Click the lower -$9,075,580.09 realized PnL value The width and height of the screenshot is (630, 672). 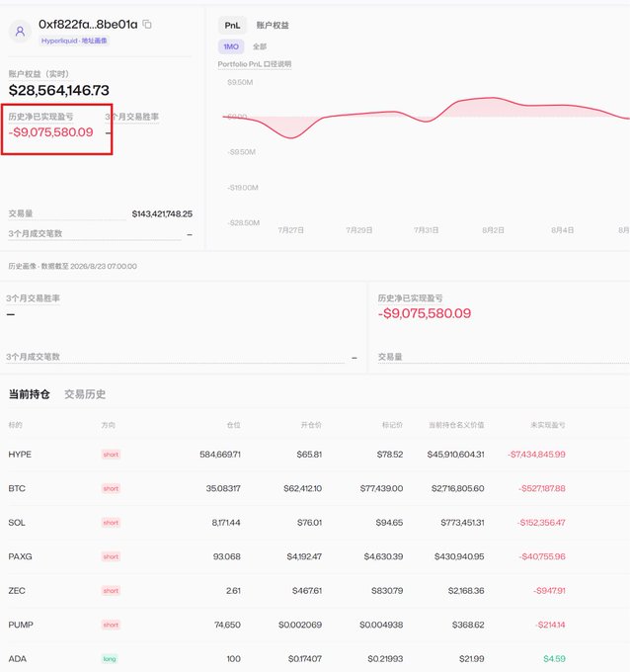[x=425, y=313]
